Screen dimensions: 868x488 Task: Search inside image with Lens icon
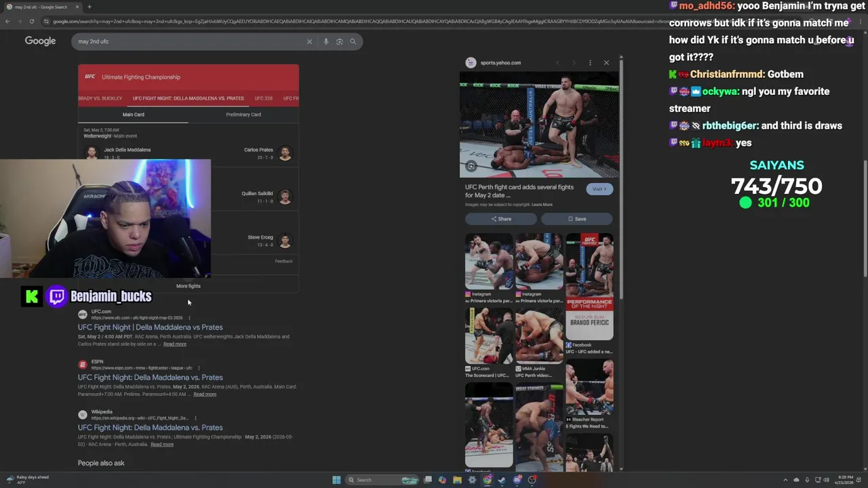coord(471,166)
